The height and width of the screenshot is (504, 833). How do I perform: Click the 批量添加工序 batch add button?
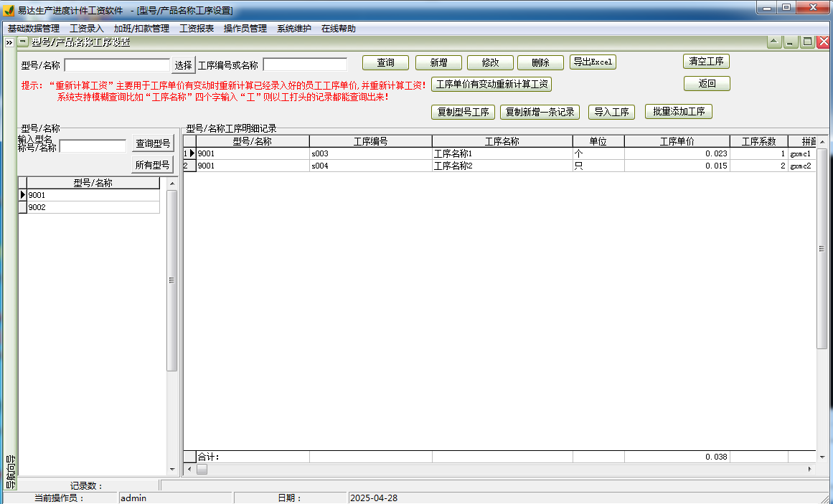tap(677, 112)
